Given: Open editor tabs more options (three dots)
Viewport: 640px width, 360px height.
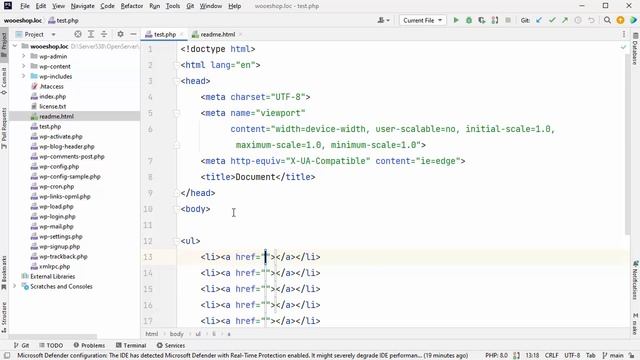Looking at the screenshot, I should 624,34.
